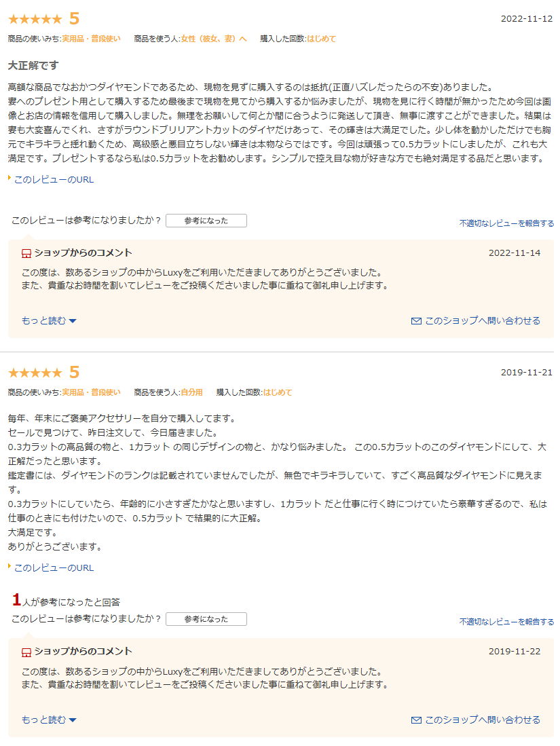Report first review via 不適切なレビューを報告する
This screenshot has width=560, height=746.
(506, 223)
